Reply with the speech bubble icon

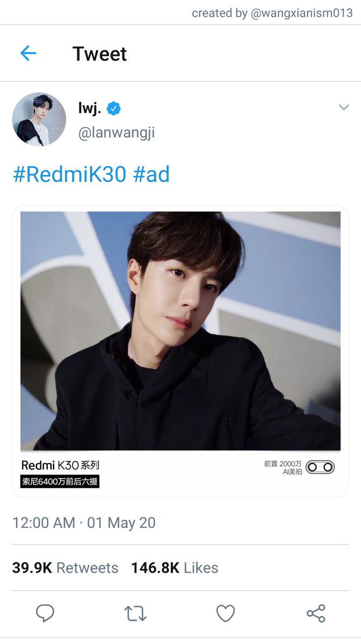tap(45, 613)
